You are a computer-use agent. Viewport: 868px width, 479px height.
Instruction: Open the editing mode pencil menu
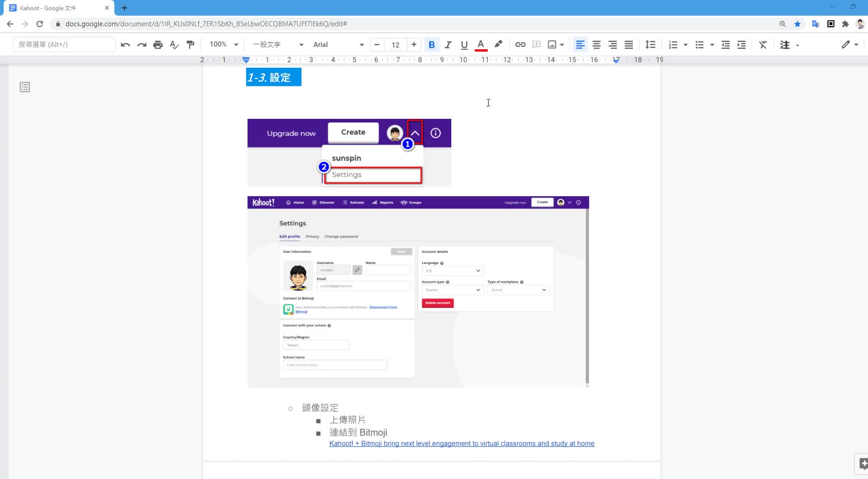pyautogui.click(x=849, y=44)
